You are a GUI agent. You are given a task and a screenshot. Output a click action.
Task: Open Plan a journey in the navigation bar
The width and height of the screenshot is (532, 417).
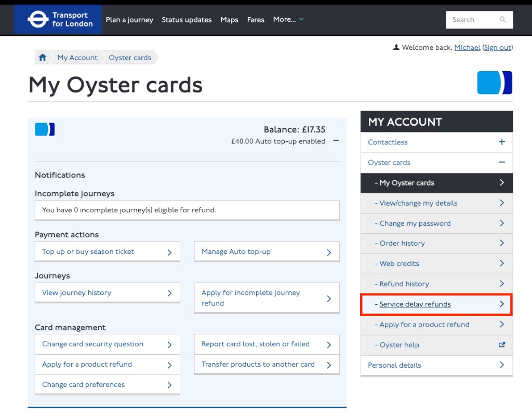(129, 20)
